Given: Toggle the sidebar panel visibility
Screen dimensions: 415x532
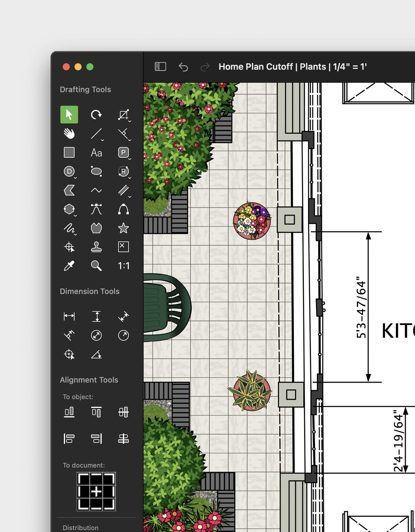Looking at the screenshot, I should tap(160, 66).
